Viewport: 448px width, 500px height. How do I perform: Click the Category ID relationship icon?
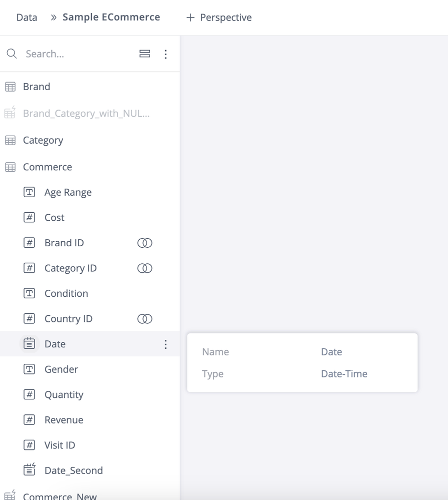coord(144,268)
